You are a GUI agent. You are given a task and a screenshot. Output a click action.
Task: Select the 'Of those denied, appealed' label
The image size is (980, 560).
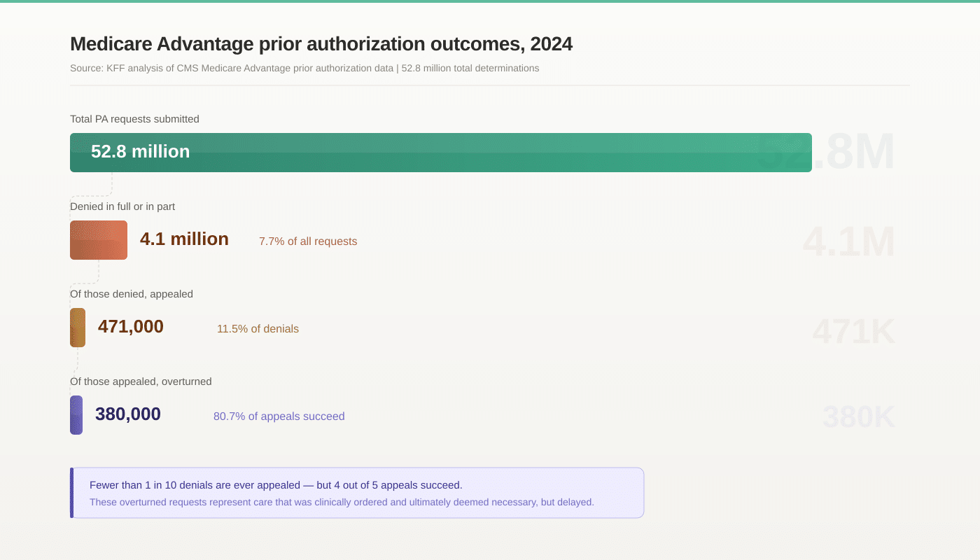(x=132, y=294)
